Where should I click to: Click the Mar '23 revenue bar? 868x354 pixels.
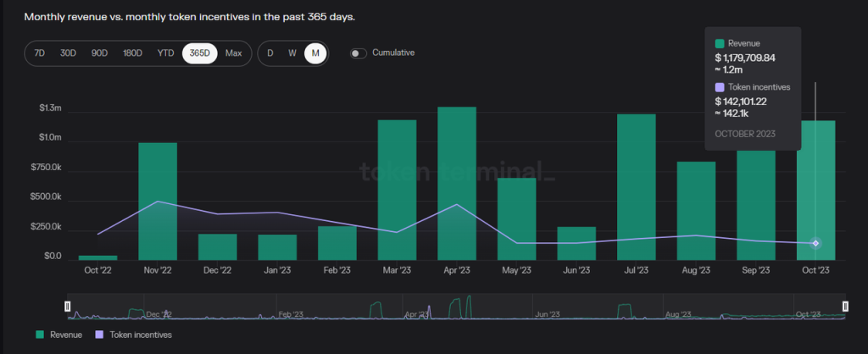pyautogui.click(x=397, y=190)
